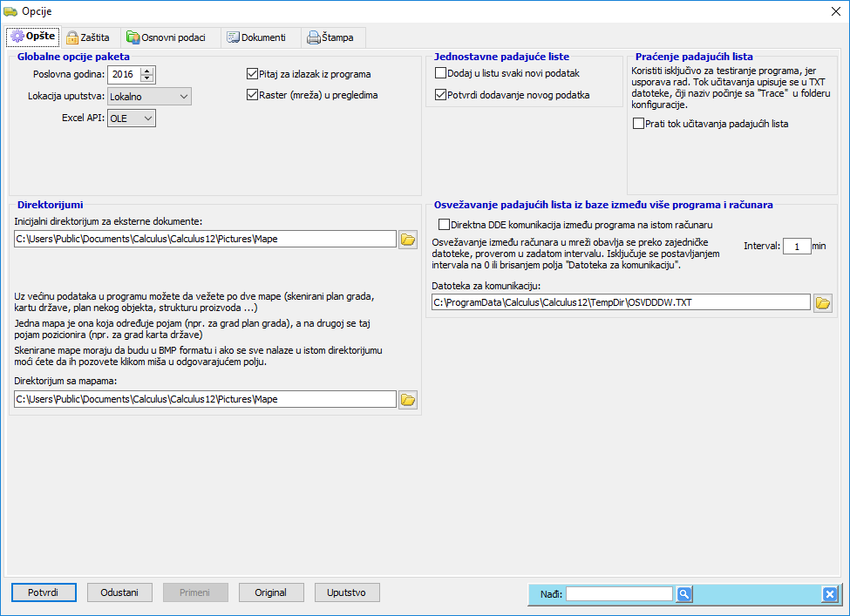
Task: Increase the Poslovna godina value with up arrow
Action: [x=147, y=71]
